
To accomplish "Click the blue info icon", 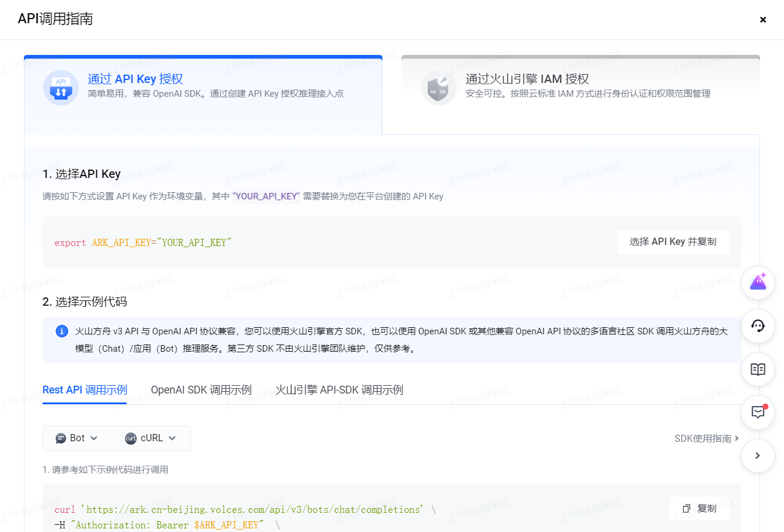I will point(62,331).
